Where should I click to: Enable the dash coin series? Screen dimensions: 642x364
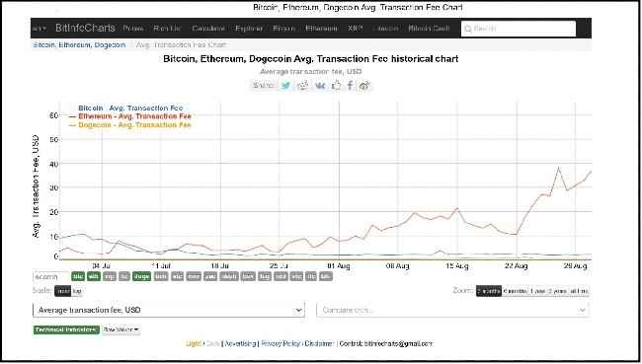coord(229,276)
